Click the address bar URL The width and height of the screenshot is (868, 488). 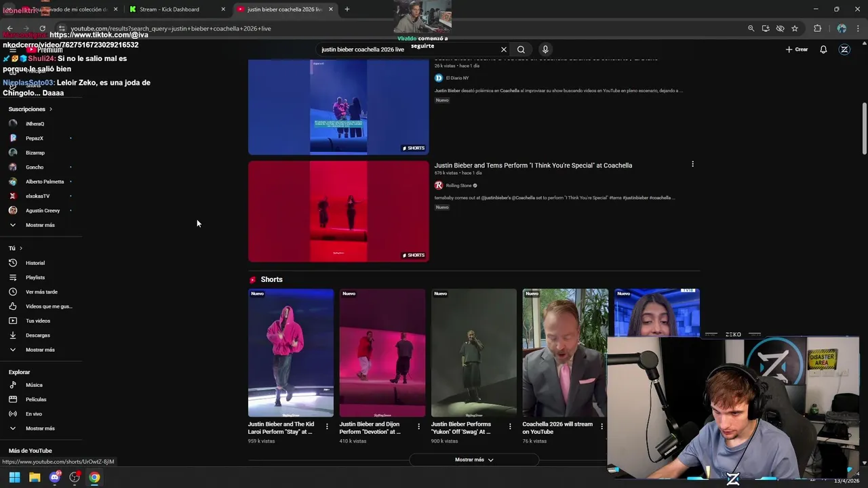click(x=171, y=28)
